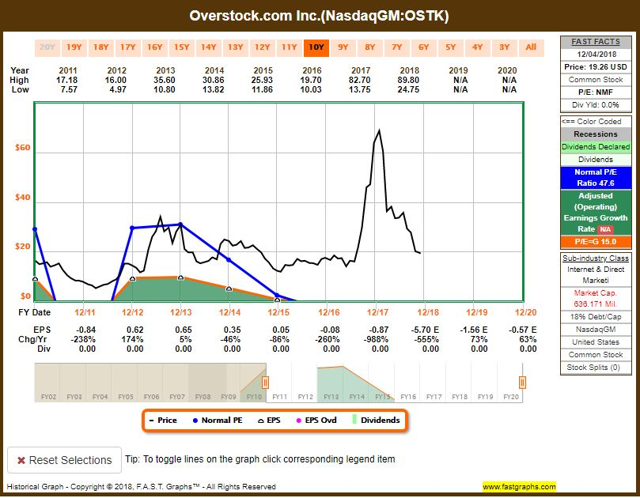Select the 20Y time range tab
The width and height of the screenshot is (640, 498).
click(x=47, y=47)
